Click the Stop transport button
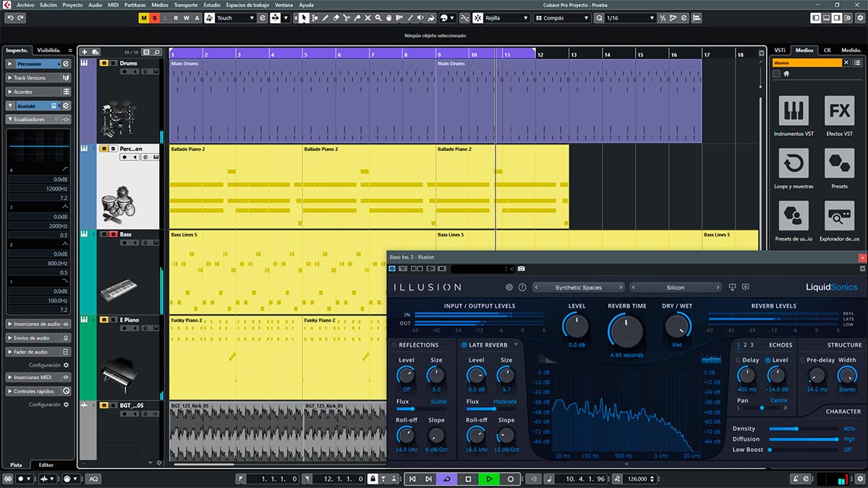 point(469,479)
